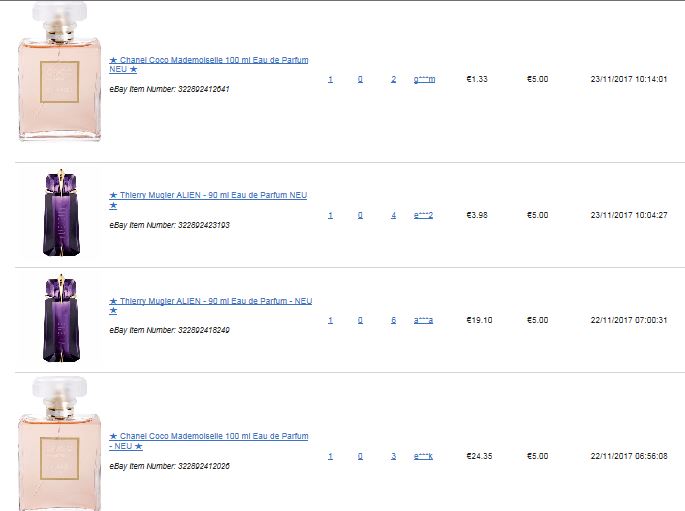Open bidder a***a profile link

click(x=423, y=320)
